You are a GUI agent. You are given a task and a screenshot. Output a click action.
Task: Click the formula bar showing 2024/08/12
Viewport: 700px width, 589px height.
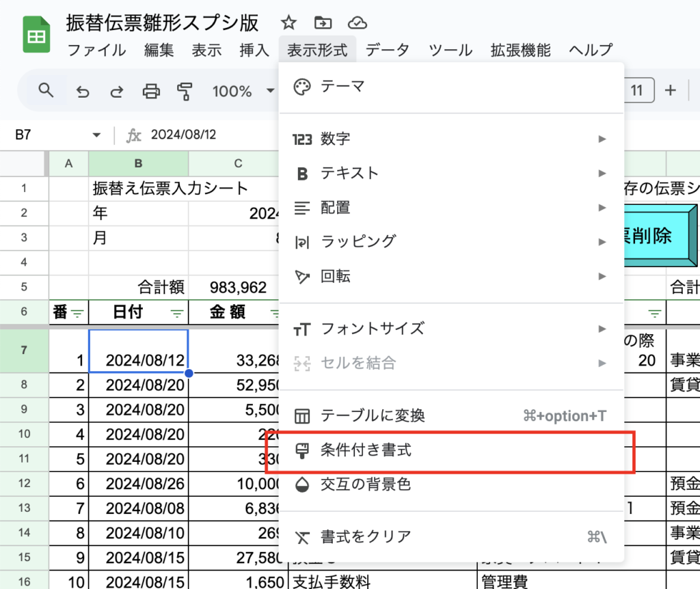[x=183, y=135]
